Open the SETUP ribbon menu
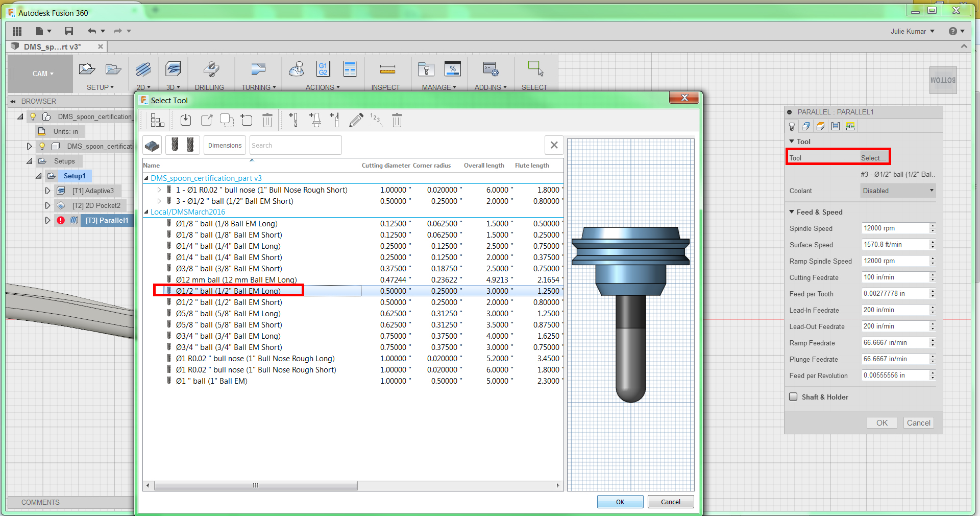Image resolution: width=980 pixels, height=516 pixels. 100,87
